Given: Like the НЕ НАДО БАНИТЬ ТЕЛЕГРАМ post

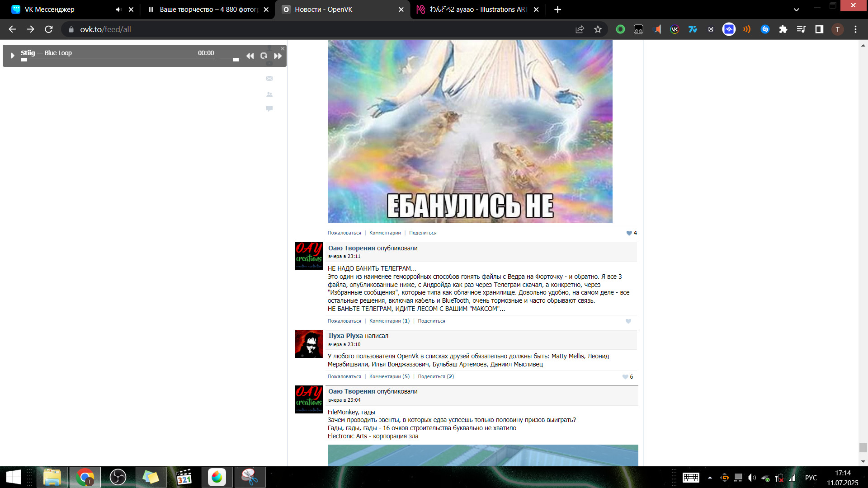Looking at the screenshot, I should coord(628,321).
